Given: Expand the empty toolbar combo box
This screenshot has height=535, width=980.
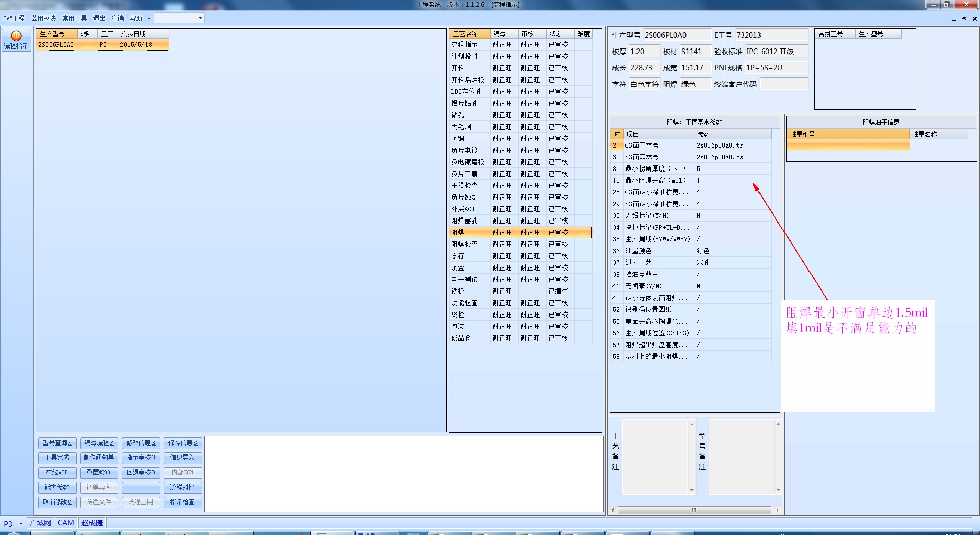Looking at the screenshot, I should point(200,18).
